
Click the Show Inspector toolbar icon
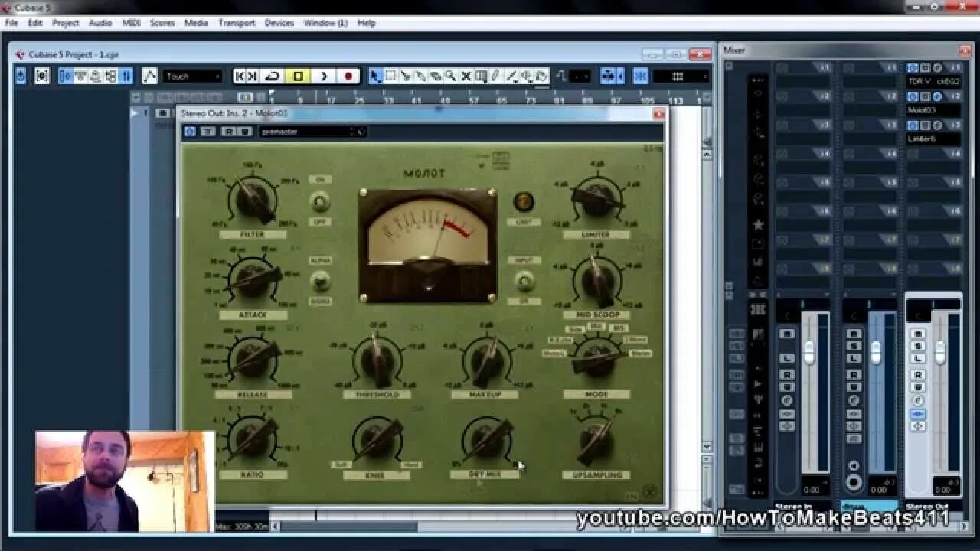click(66, 76)
